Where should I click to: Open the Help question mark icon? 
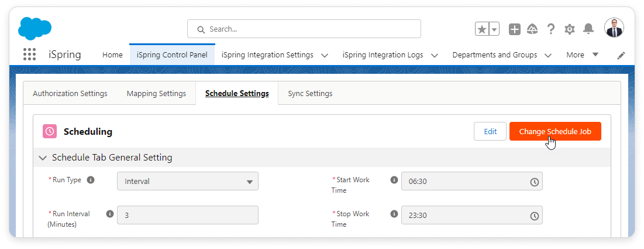pyautogui.click(x=550, y=29)
